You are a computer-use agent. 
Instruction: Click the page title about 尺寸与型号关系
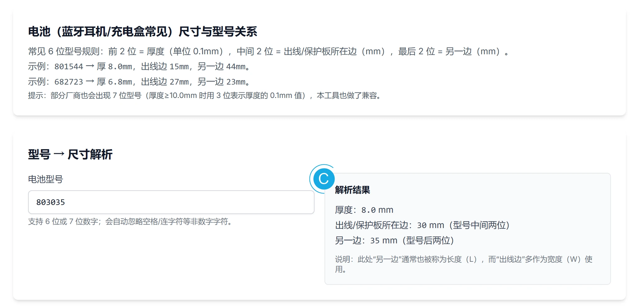[142, 32]
